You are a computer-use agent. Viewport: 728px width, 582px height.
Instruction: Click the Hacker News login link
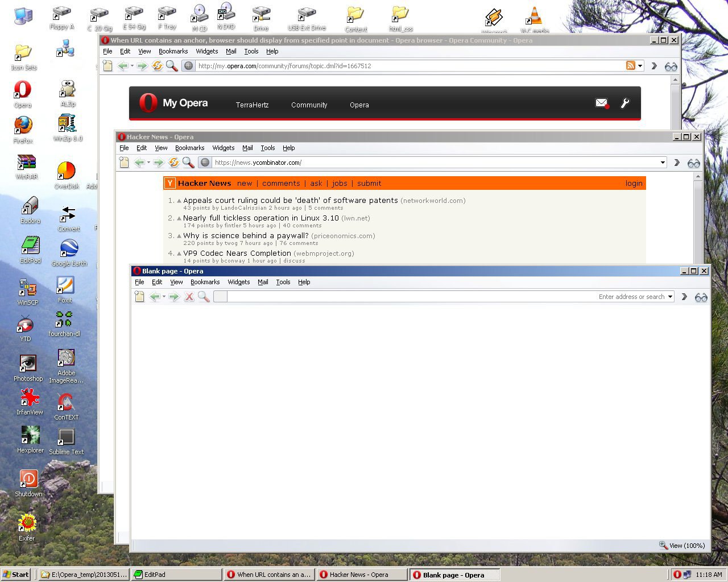coord(634,184)
